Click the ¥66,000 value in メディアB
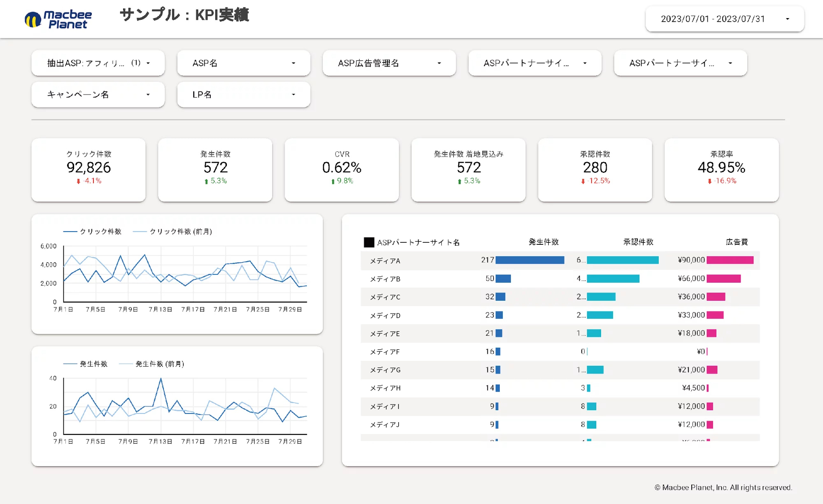 coord(691,279)
